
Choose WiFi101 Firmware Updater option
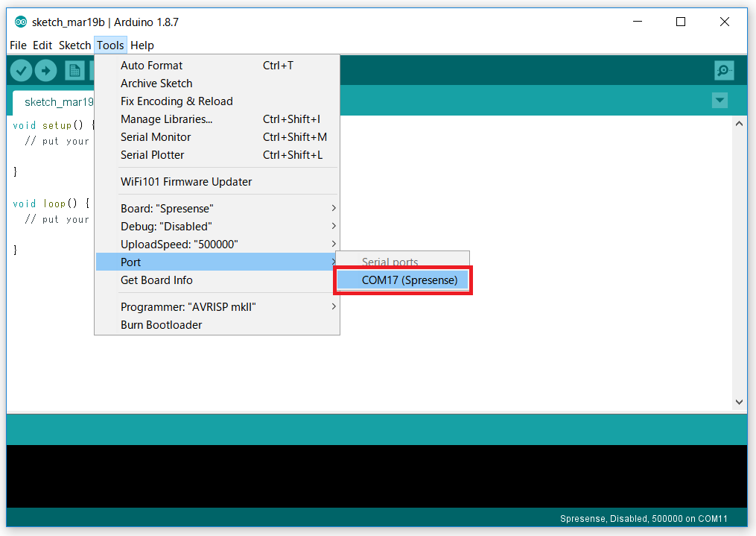click(x=186, y=182)
